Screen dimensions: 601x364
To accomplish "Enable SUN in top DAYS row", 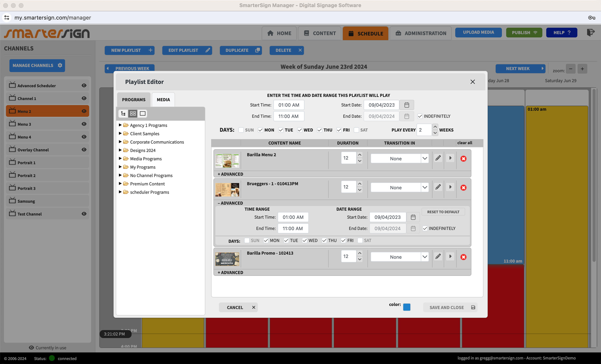I will point(241,130).
